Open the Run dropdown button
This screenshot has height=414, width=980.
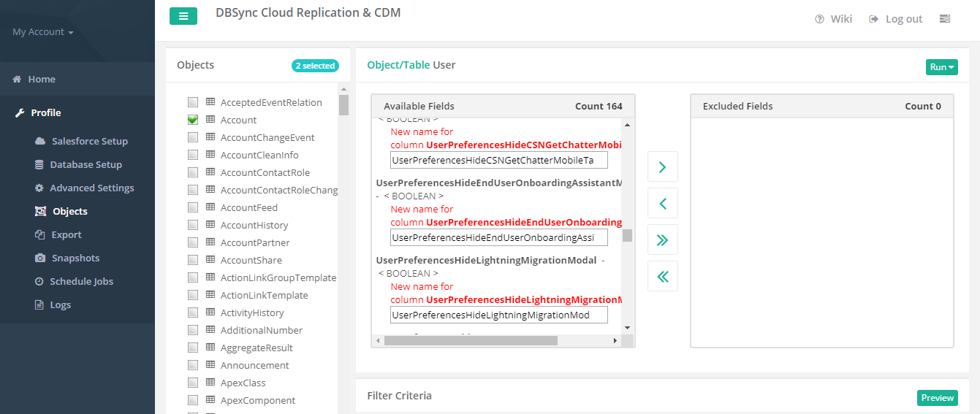coord(941,67)
